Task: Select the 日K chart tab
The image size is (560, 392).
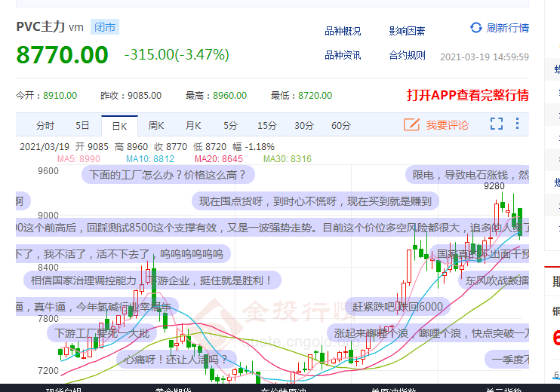Action: tap(119, 126)
